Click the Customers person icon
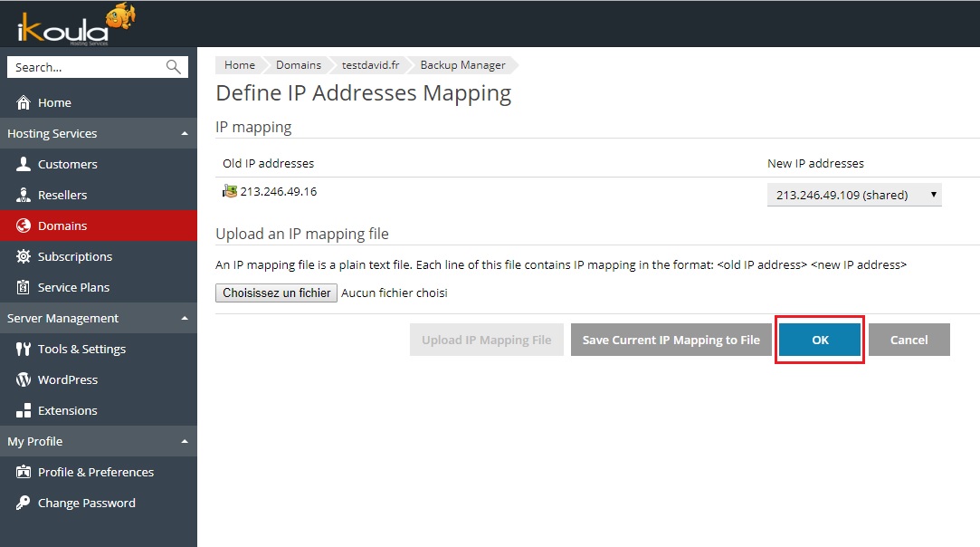 (24, 164)
